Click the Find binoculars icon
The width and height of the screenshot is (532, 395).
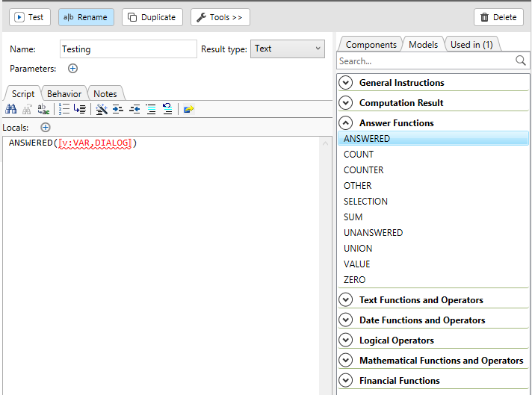(x=11, y=109)
